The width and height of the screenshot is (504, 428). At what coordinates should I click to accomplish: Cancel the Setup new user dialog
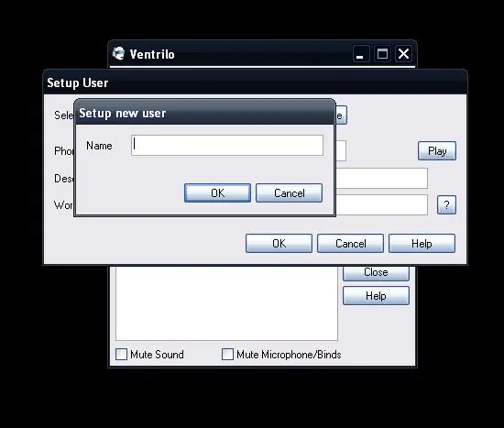tap(289, 193)
